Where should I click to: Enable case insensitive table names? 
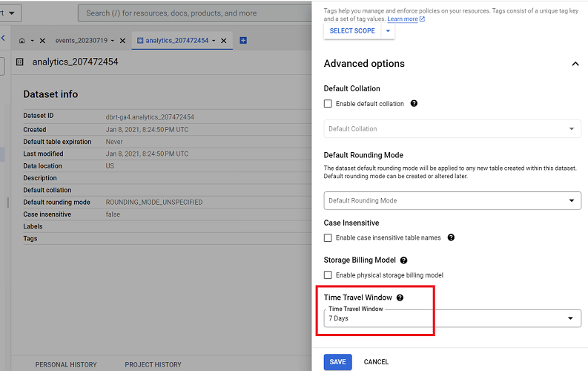(x=328, y=238)
